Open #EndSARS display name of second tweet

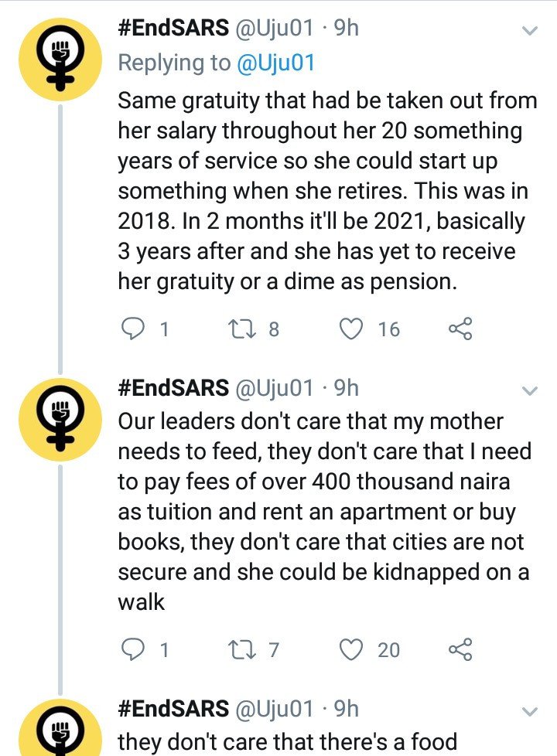click(173, 387)
